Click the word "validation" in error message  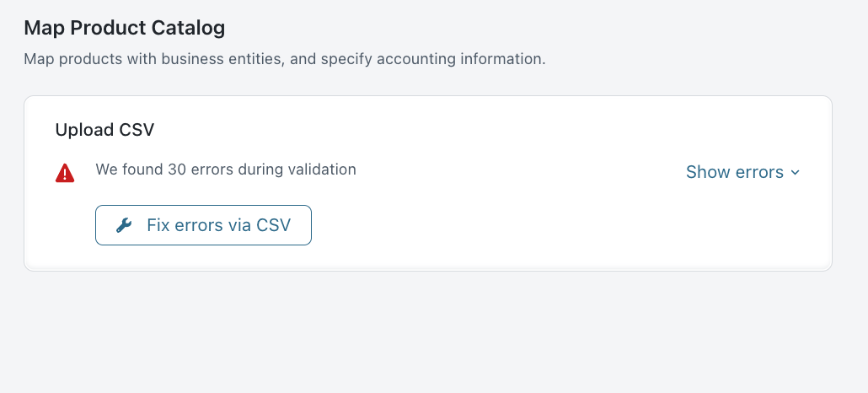[322, 170]
